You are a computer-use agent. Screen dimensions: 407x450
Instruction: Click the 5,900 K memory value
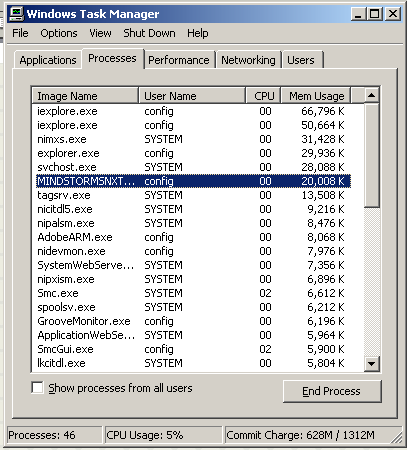pyautogui.click(x=326, y=349)
